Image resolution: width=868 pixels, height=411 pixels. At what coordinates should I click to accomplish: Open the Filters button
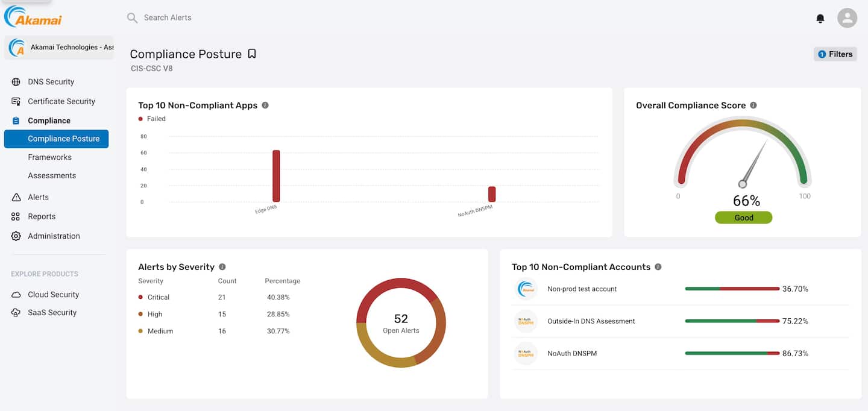835,54
